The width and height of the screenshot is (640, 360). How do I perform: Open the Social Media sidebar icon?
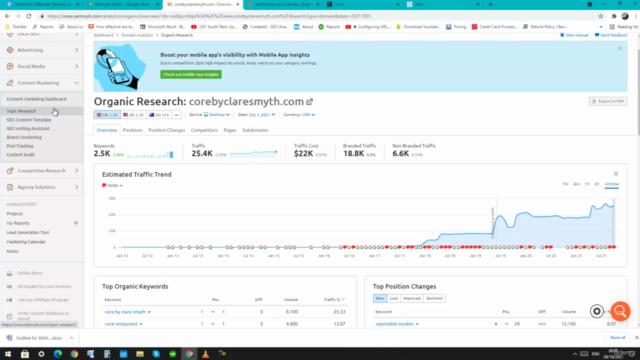pos(10,66)
